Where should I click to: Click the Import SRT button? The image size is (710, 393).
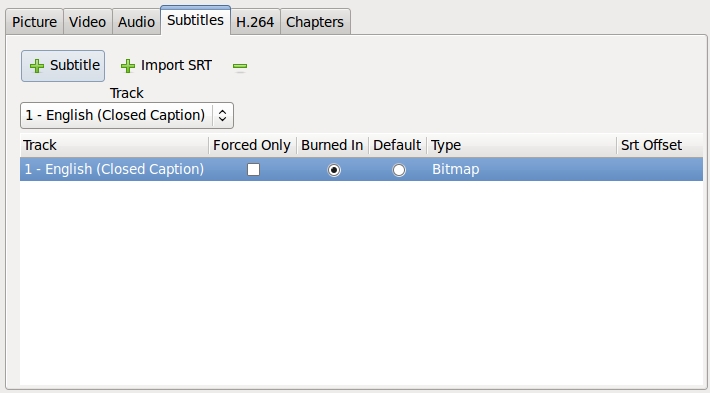(166, 66)
